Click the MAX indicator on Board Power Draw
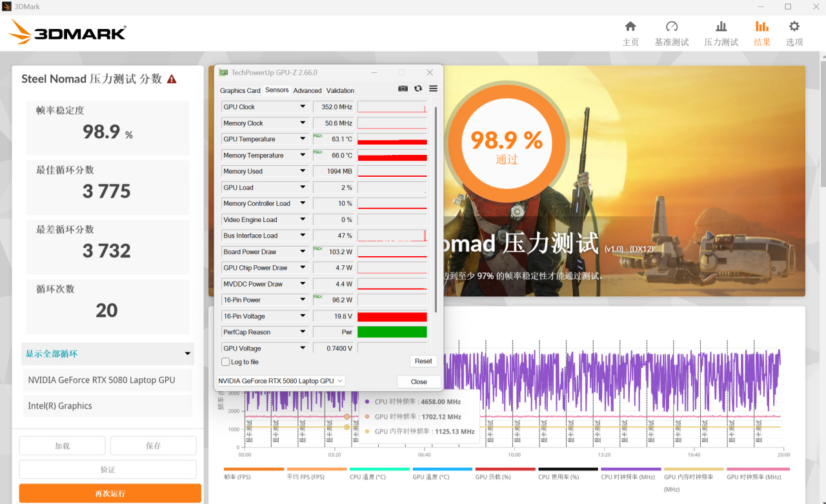The width and height of the screenshot is (826, 504). coord(317,248)
